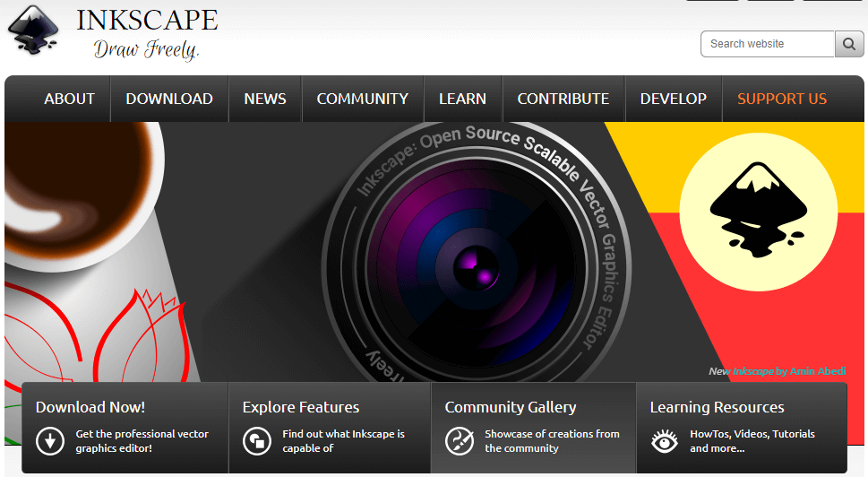This screenshot has width=868, height=477.
Task: Open the Learn menu
Action: [463, 99]
